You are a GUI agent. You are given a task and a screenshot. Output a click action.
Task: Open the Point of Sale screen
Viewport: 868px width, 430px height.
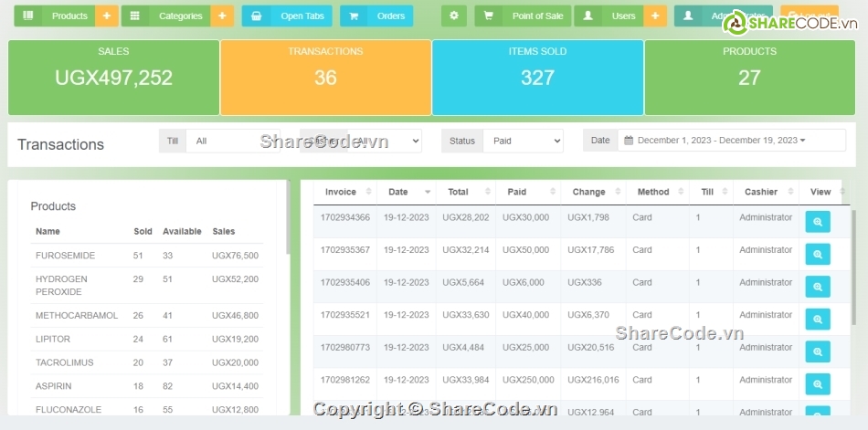(524, 16)
